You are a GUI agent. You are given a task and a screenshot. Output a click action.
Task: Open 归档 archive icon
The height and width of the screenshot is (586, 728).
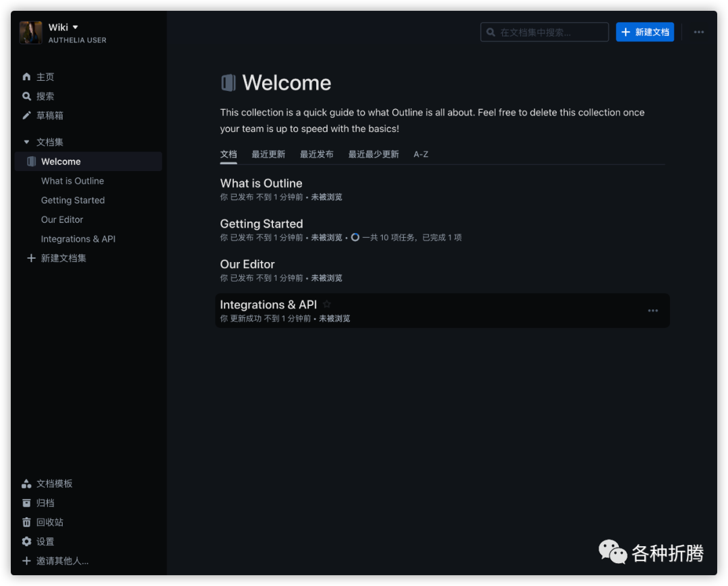point(26,503)
